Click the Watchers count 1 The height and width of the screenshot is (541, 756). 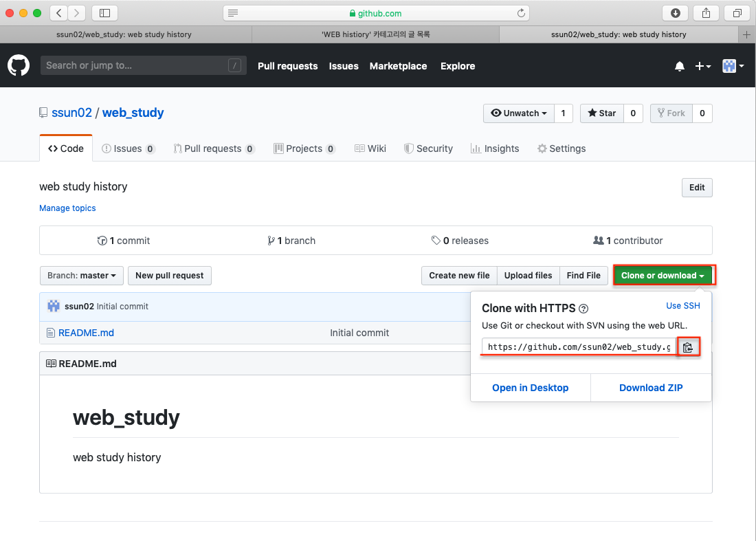[x=563, y=113]
